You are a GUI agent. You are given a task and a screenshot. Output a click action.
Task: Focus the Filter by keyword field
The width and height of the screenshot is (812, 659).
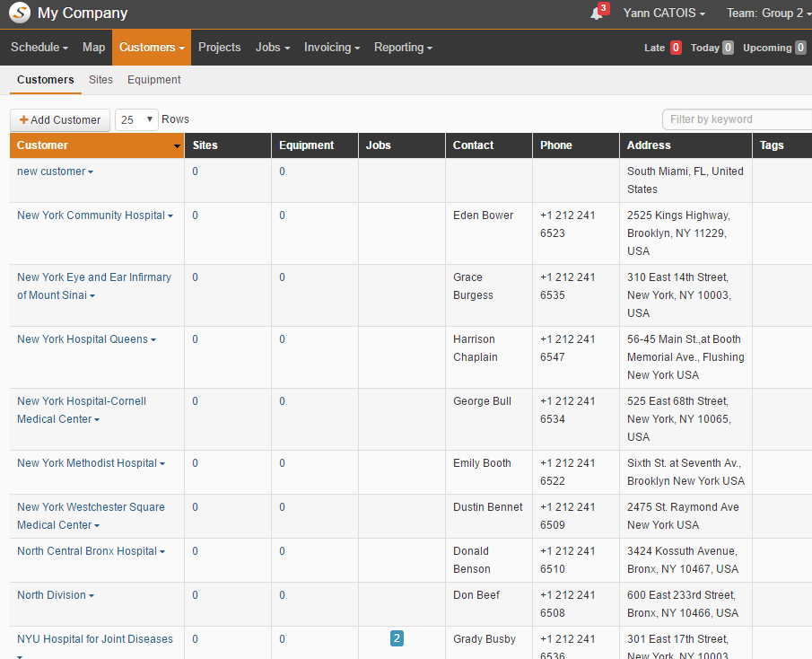737,119
